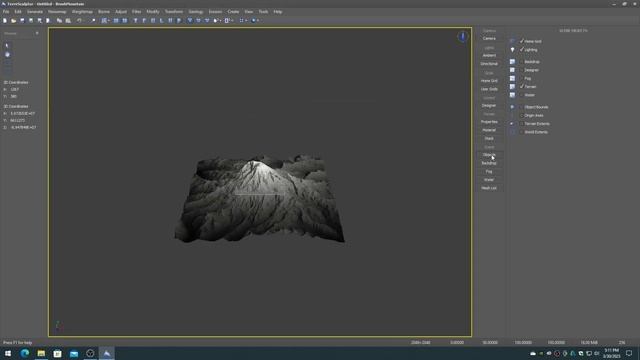This screenshot has height=360, width=640.
Task: Enable World Extents checkbox
Action: coord(522,132)
